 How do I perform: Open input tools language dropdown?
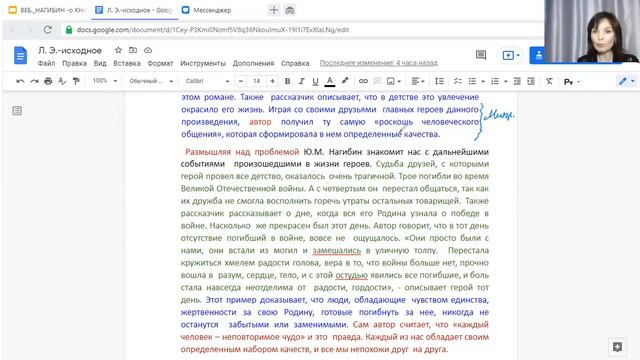pyautogui.click(x=572, y=82)
